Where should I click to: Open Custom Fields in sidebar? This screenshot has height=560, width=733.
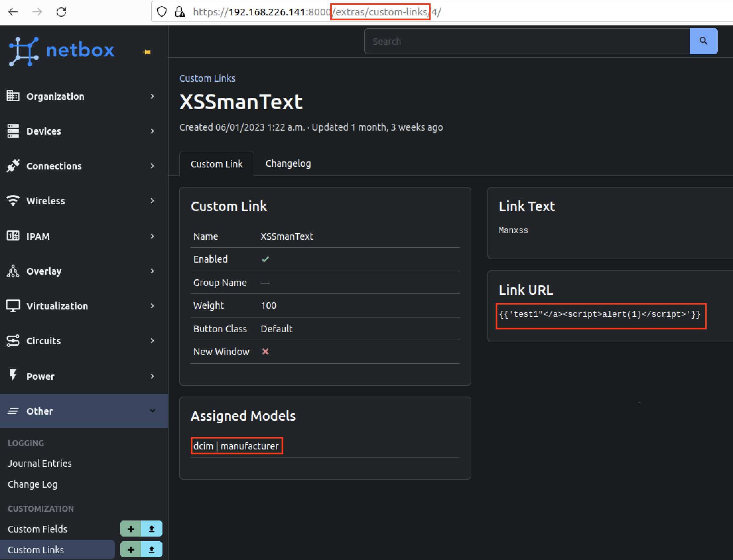pos(38,529)
